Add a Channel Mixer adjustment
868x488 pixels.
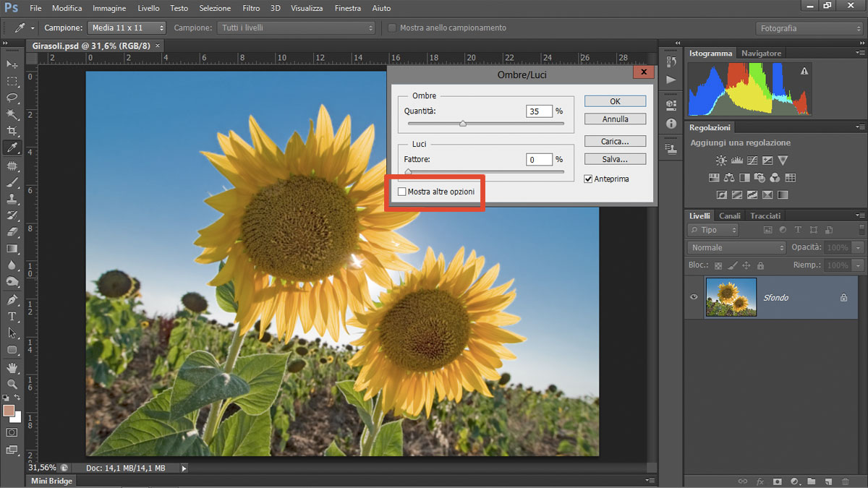775,178
